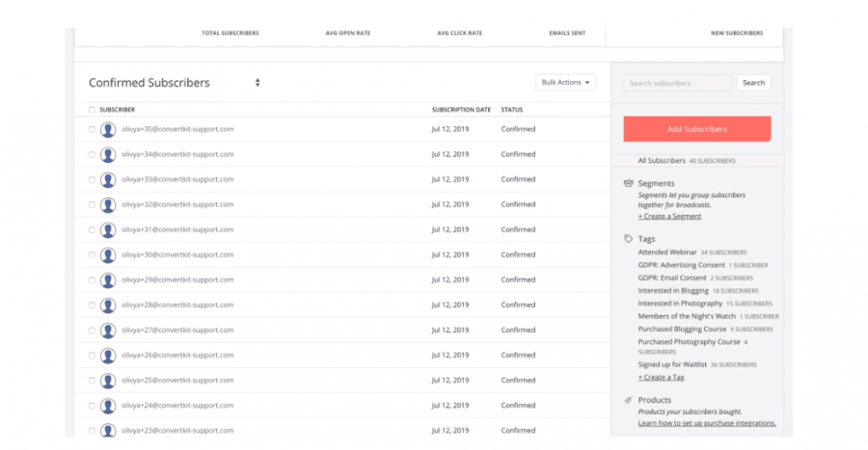
Task: Click the avatar icon for olivya+28 subscriber
Action: pyautogui.click(x=108, y=305)
